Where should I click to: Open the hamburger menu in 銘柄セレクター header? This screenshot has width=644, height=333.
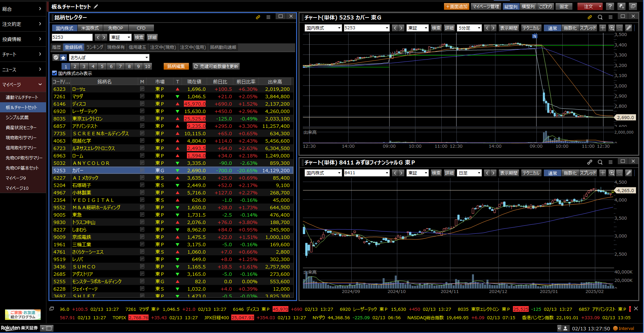[268, 17]
